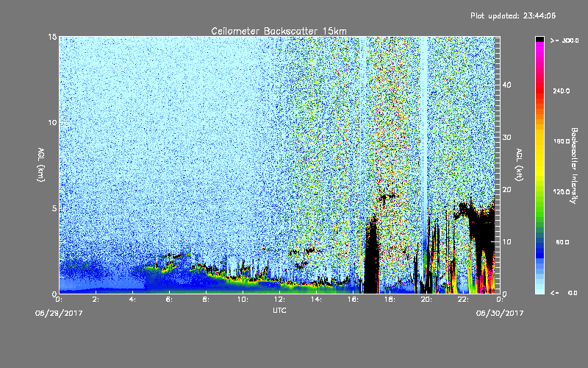Click the 120.0 colorbar label
Image resolution: width=588 pixels, height=368 pixels.
pyautogui.click(x=561, y=192)
